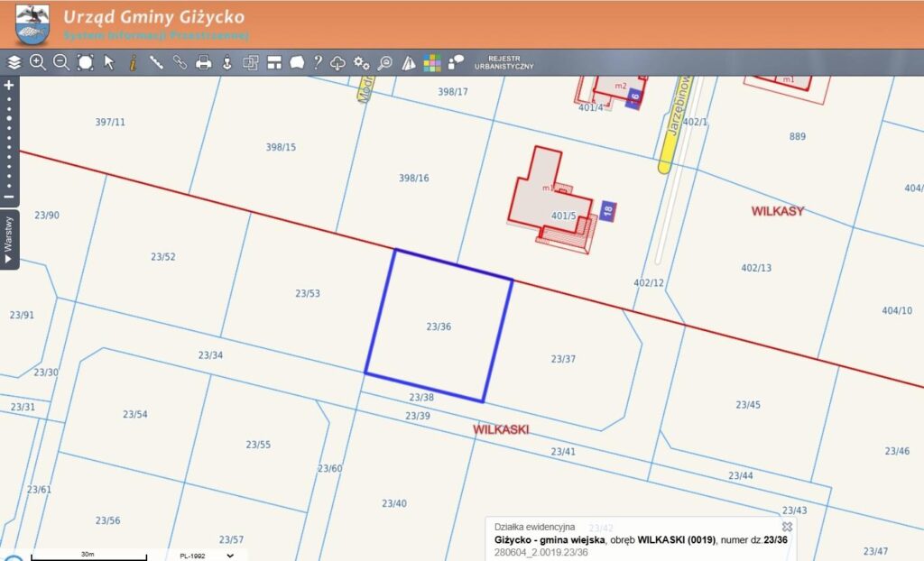This screenshot has width=924, height=561.
Task: Click parcel label 404/10
Action: (897, 310)
